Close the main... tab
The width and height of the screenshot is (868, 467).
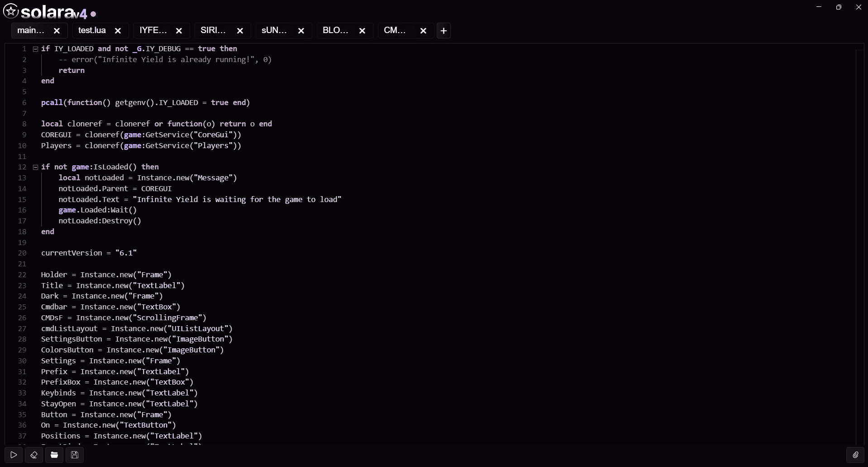click(57, 31)
